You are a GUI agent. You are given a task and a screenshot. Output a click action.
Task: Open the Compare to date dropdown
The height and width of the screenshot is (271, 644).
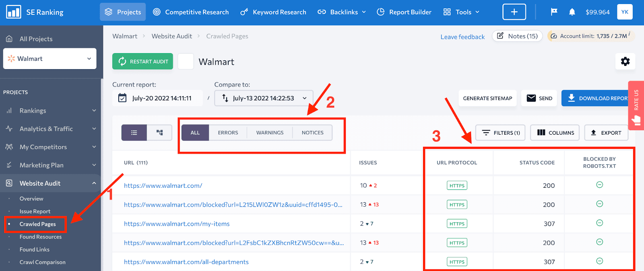point(264,98)
